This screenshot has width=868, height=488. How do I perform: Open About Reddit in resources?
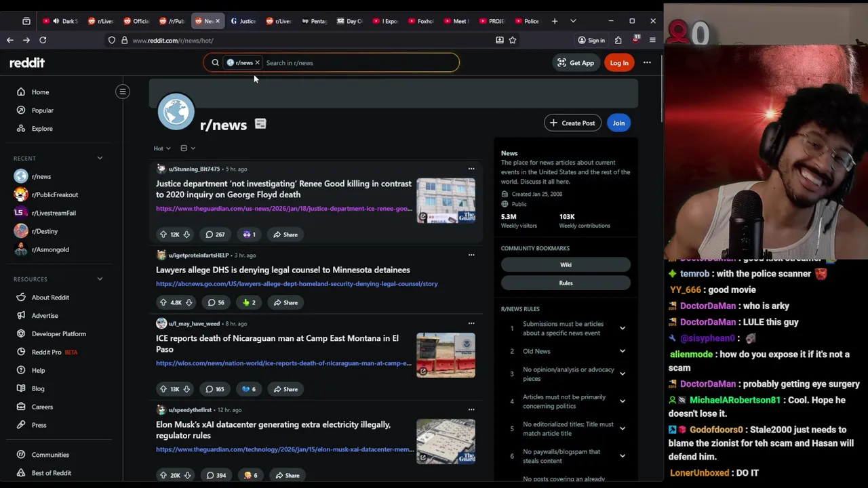click(50, 298)
